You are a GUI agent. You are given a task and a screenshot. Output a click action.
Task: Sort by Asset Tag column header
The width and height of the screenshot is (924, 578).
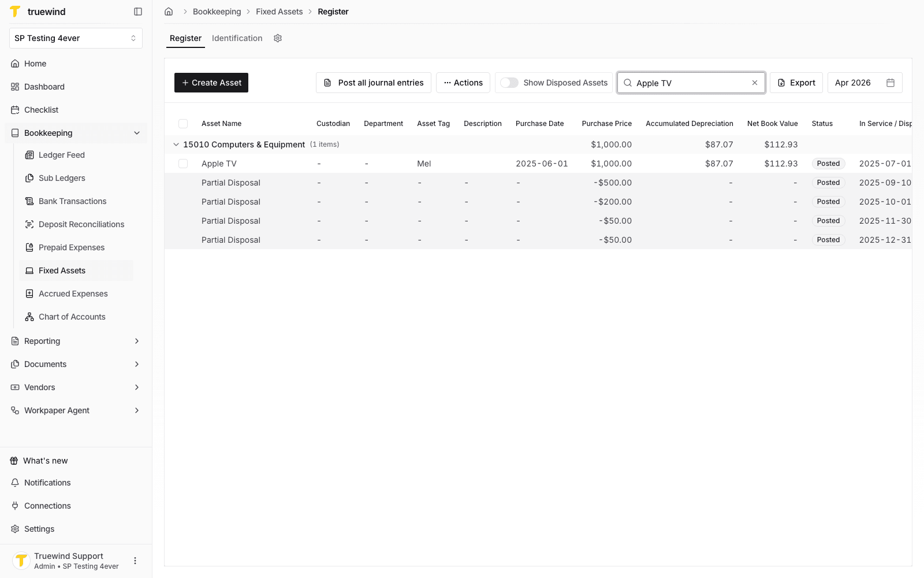[x=433, y=124]
